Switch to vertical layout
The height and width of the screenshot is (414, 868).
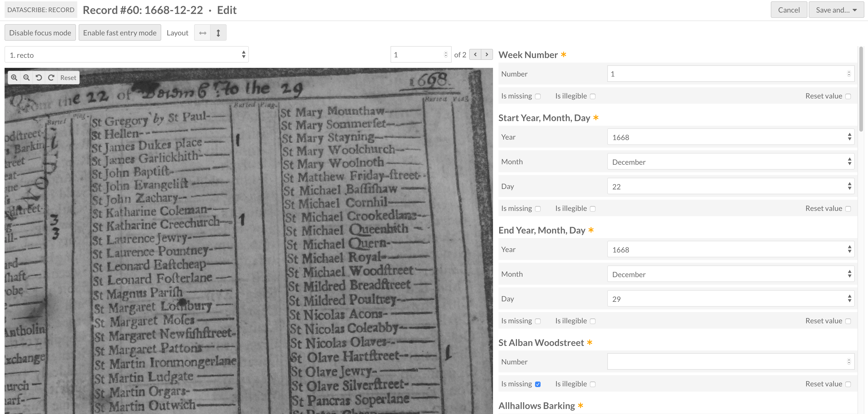[x=218, y=33]
